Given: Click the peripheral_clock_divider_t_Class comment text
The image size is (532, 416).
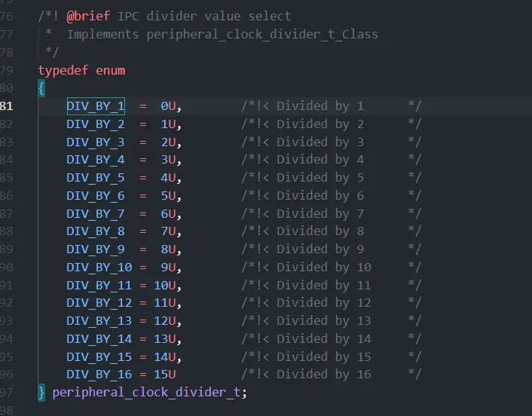Looking at the screenshot, I should (x=262, y=34).
